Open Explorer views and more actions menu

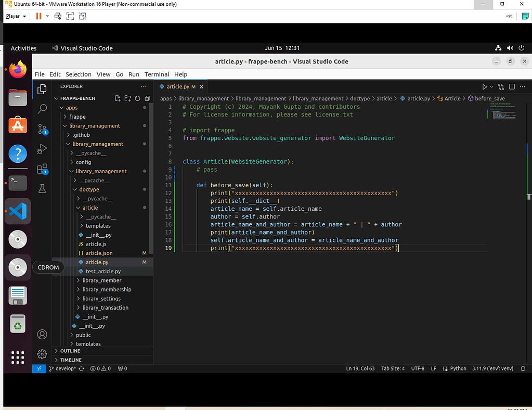[x=144, y=86]
